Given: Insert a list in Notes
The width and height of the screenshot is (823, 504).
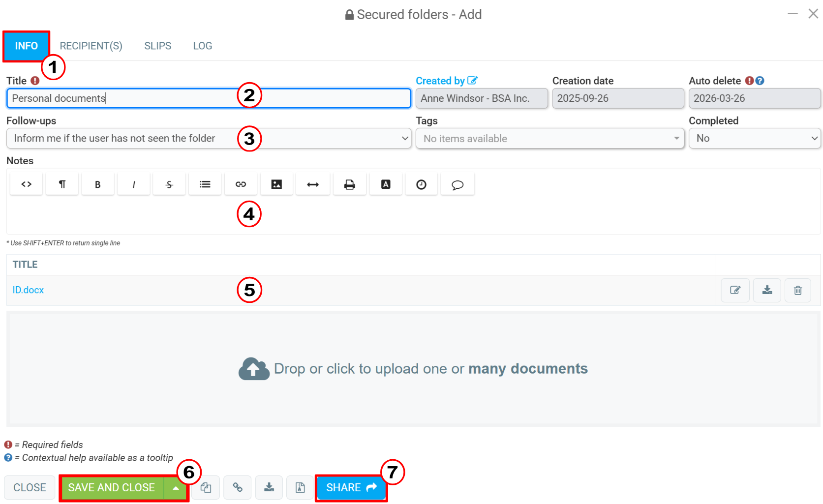Looking at the screenshot, I should click(x=205, y=184).
